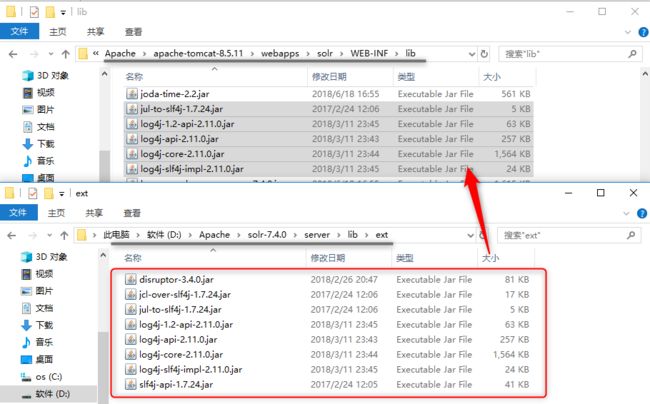Select 文档 in lib window sidebar
The image size is (650, 404).
click(x=39, y=127)
